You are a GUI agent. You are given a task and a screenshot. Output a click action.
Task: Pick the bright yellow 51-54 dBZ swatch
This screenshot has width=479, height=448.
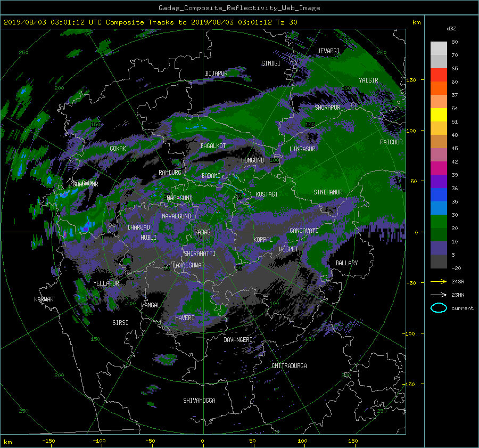(439, 115)
